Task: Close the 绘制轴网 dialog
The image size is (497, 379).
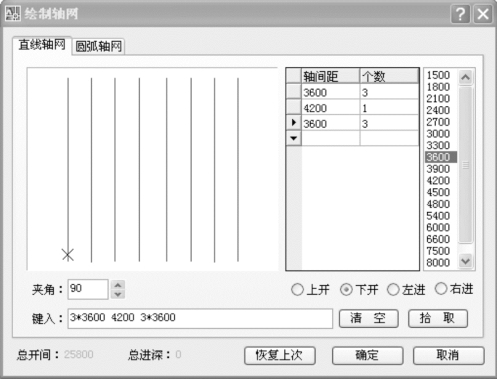Action: (x=483, y=14)
